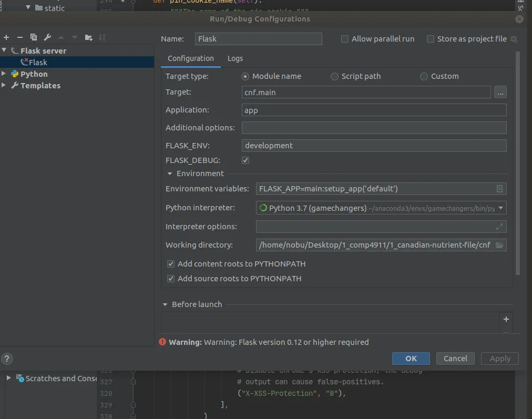Open the environment variables editor icon

[499, 189]
